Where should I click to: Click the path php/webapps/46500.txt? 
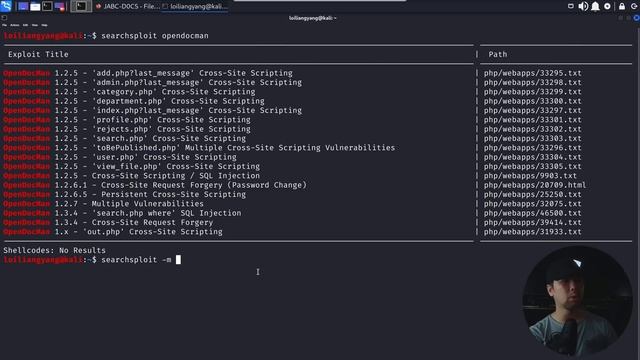[x=533, y=213]
